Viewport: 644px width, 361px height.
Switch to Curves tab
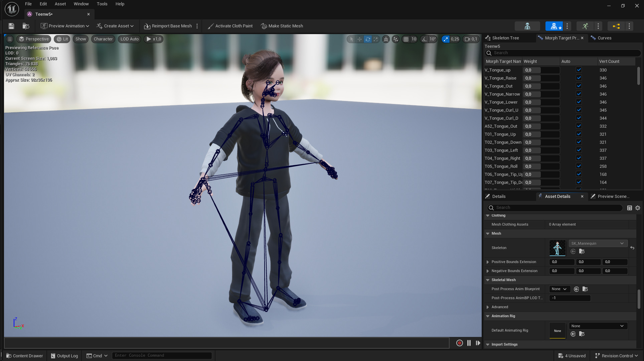[605, 38]
